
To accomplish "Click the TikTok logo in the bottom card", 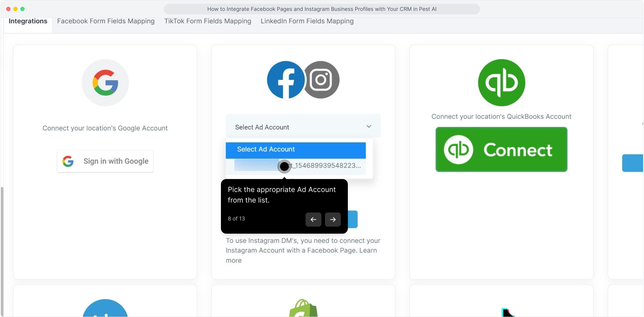I will [x=507, y=312].
